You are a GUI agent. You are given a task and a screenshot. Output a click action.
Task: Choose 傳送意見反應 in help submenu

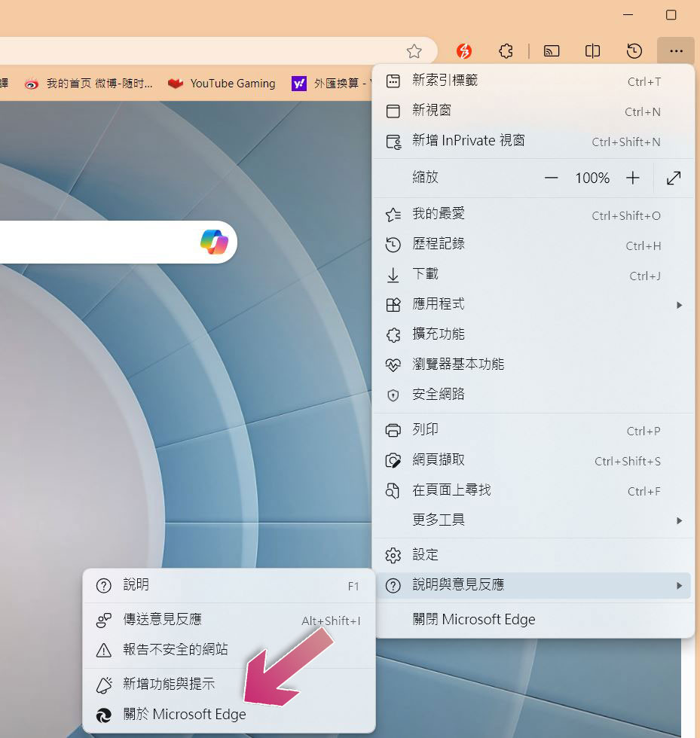[x=163, y=620]
